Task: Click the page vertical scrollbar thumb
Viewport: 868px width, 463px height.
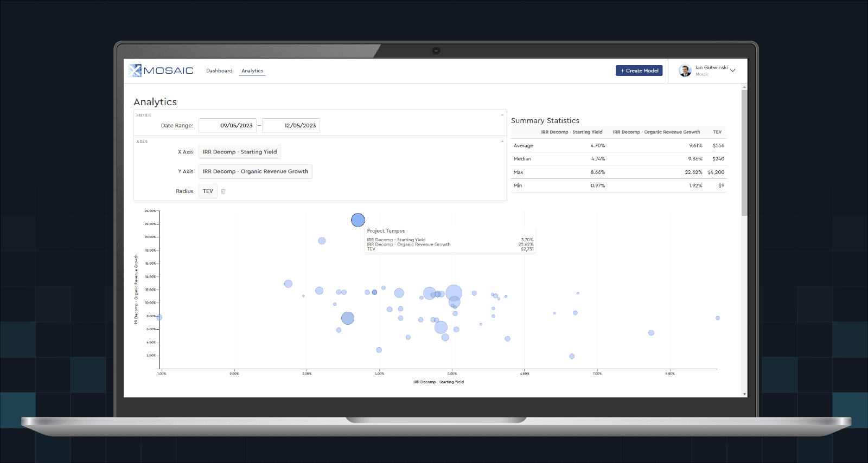Action: click(x=744, y=152)
